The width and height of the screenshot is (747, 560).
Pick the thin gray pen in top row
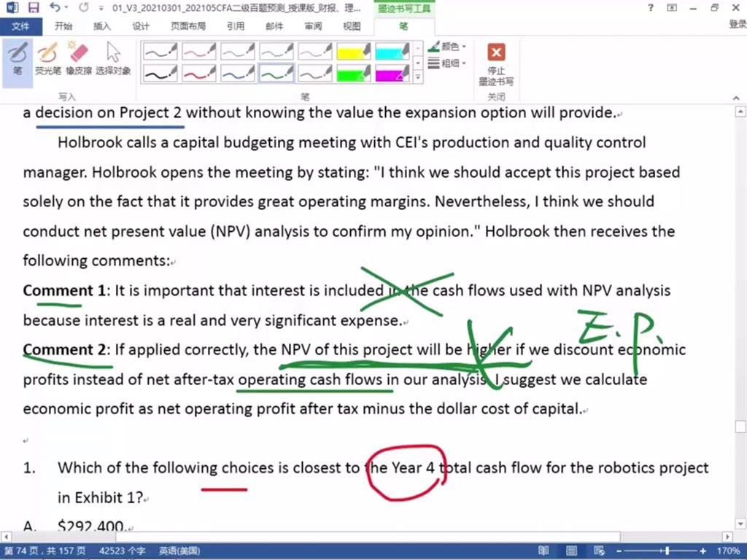(315, 52)
